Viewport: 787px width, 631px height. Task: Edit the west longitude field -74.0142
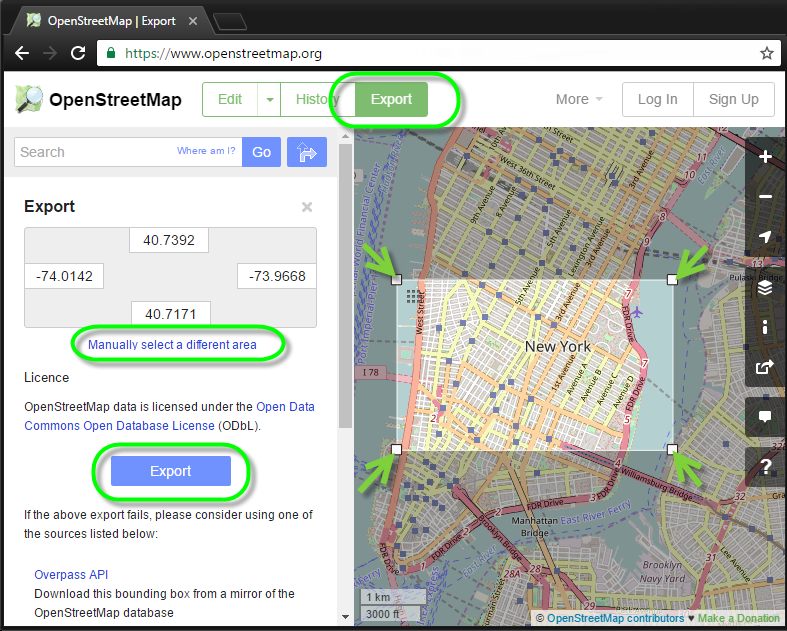(64, 276)
